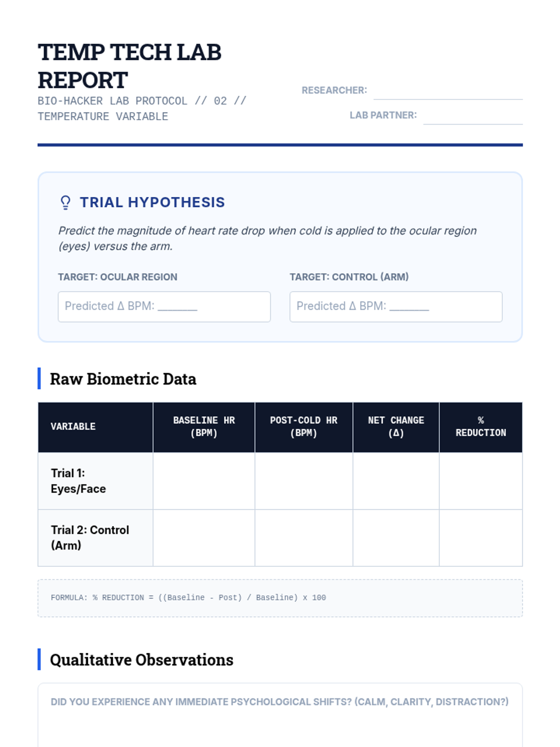Screen dimensions: 560x747
Task: Click Ocular Region Predicted Δ BPM field
Action: (x=164, y=307)
